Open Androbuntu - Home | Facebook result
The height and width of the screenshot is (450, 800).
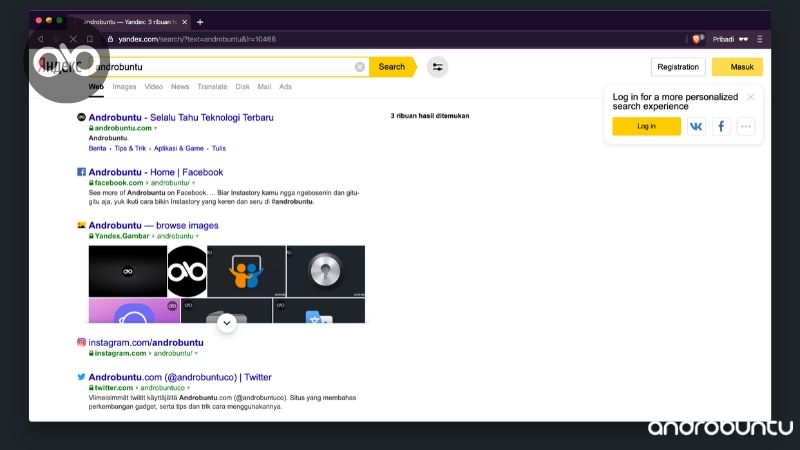pos(156,172)
